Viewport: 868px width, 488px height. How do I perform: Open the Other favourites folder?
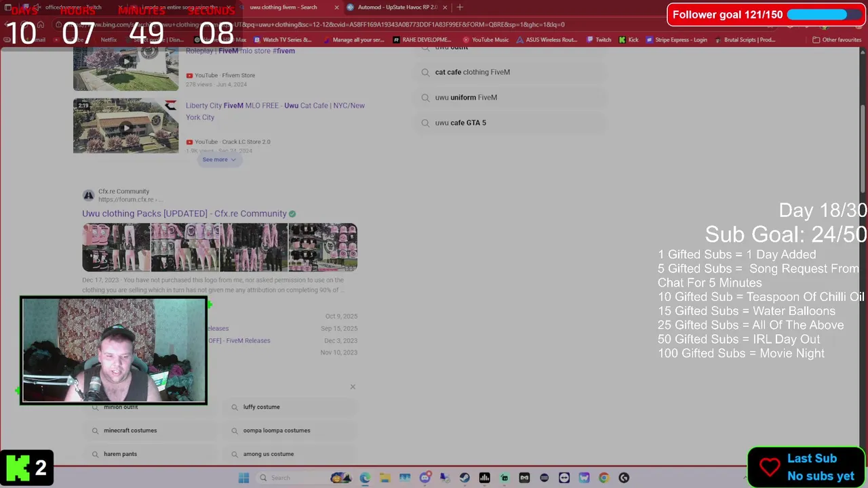pos(837,39)
